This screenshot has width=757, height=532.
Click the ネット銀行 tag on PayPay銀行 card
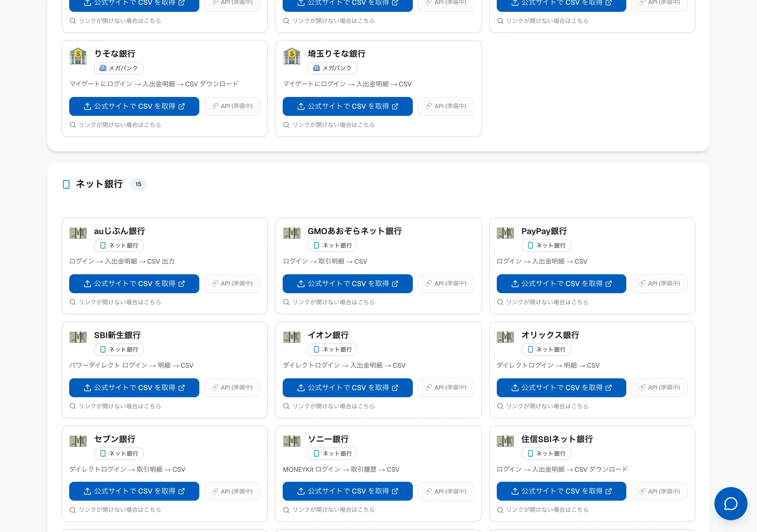pyautogui.click(x=546, y=246)
